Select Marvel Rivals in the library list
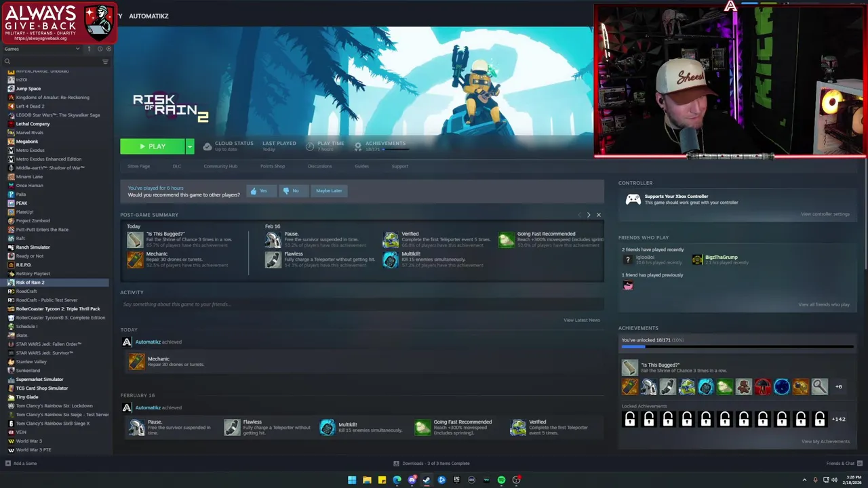This screenshot has height=488, width=868. [29, 133]
